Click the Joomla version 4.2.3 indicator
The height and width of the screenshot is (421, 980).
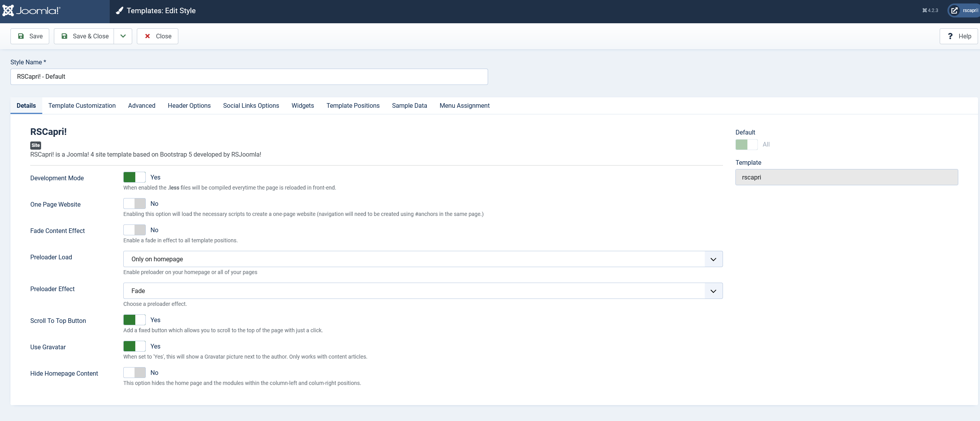click(930, 10)
